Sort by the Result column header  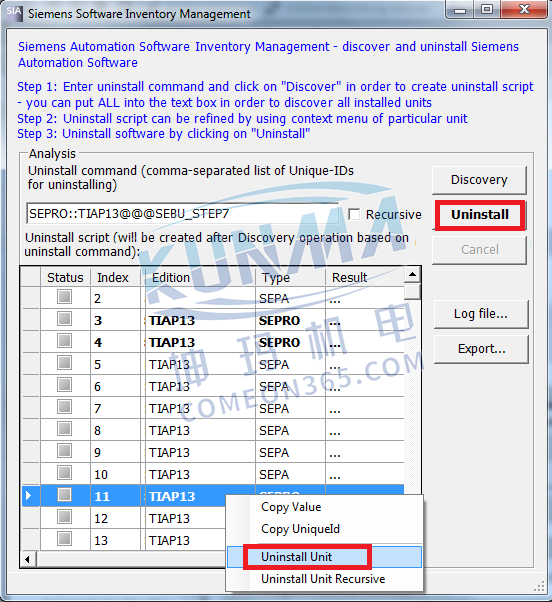365,277
